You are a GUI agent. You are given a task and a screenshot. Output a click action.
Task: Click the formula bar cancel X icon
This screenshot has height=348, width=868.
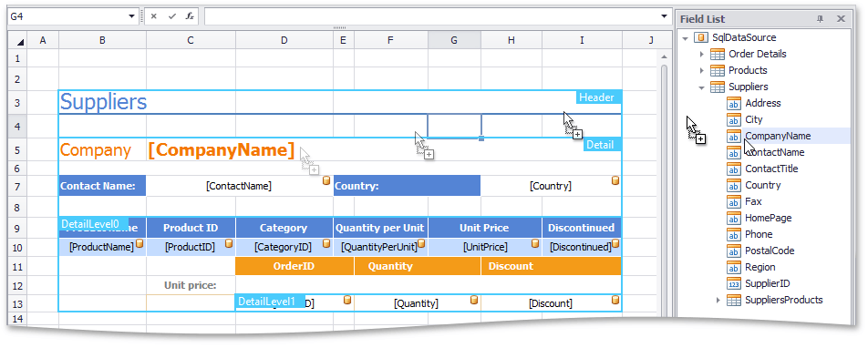tap(154, 16)
